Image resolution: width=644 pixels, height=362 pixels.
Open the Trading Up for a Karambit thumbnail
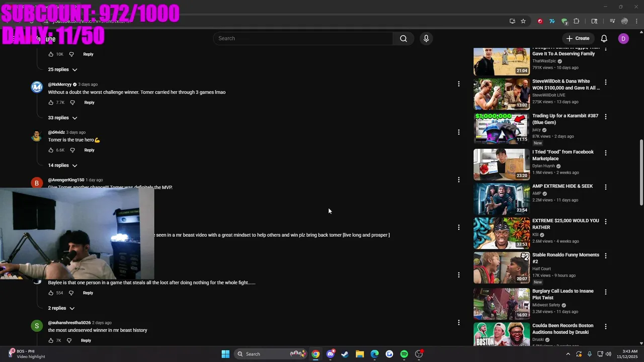click(502, 128)
